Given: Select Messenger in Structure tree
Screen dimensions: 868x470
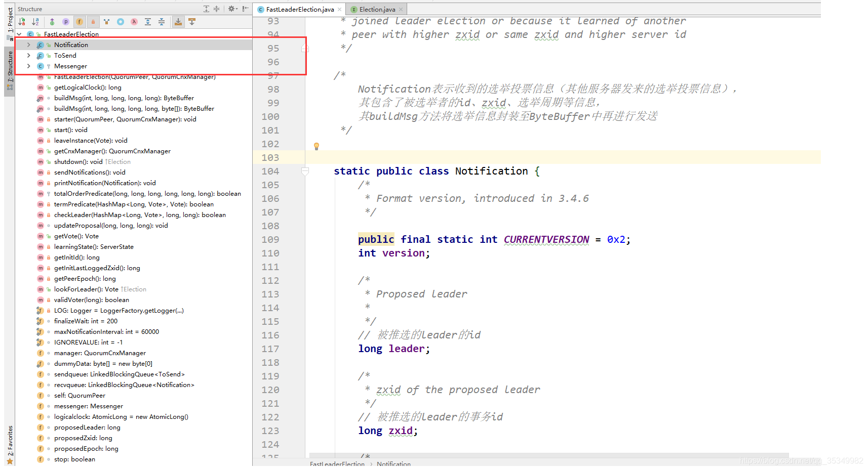Looking at the screenshot, I should (x=134, y=66).
